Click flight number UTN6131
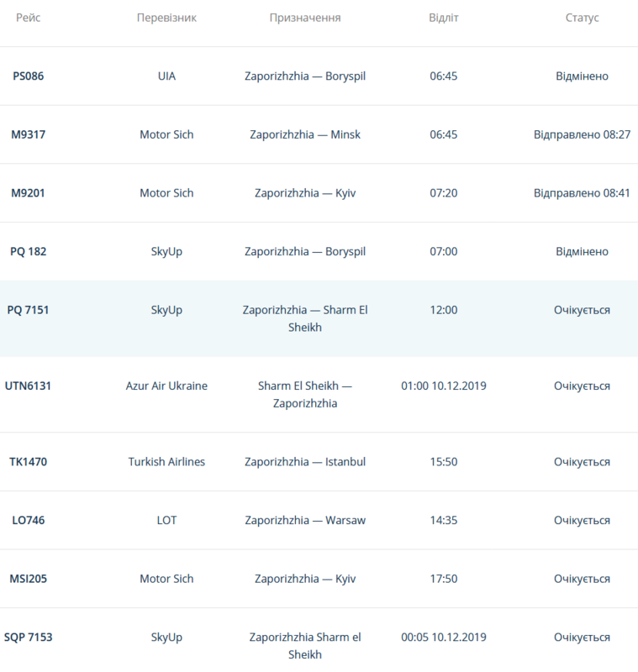The width and height of the screenshot is (638, 672). pos(28,386)
